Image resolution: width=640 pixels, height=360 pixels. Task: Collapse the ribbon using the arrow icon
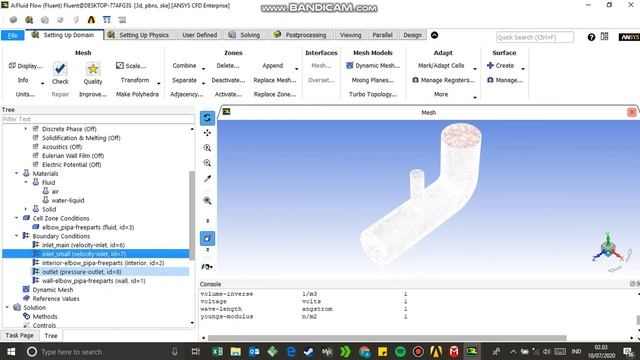434,35
